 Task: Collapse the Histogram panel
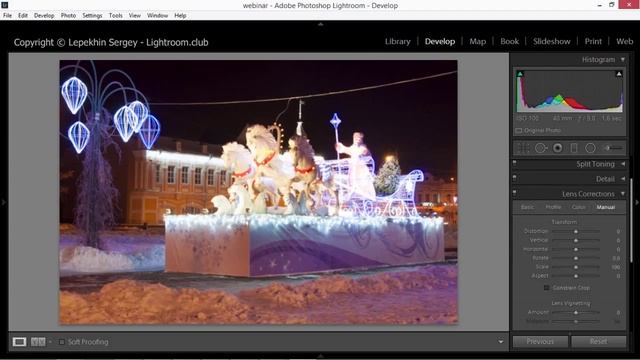tap(623, 60)
